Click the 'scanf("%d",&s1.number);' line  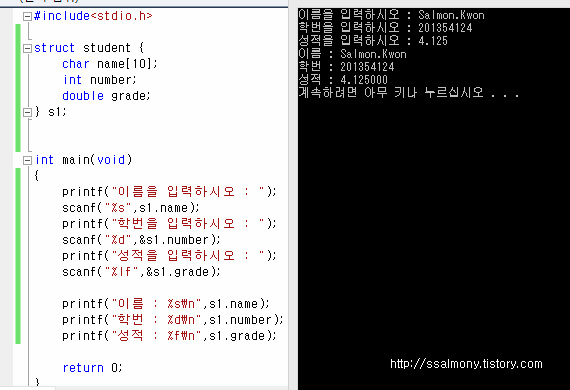(x=141, y=240)
